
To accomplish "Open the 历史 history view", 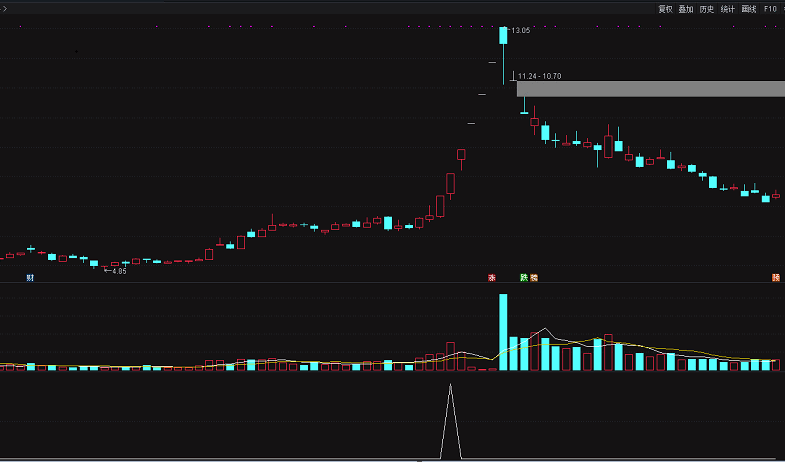I will [707, 9].
